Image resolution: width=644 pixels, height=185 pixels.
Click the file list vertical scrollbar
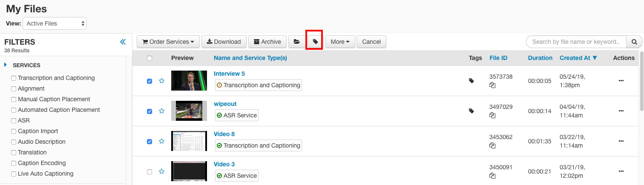[641, 81]
